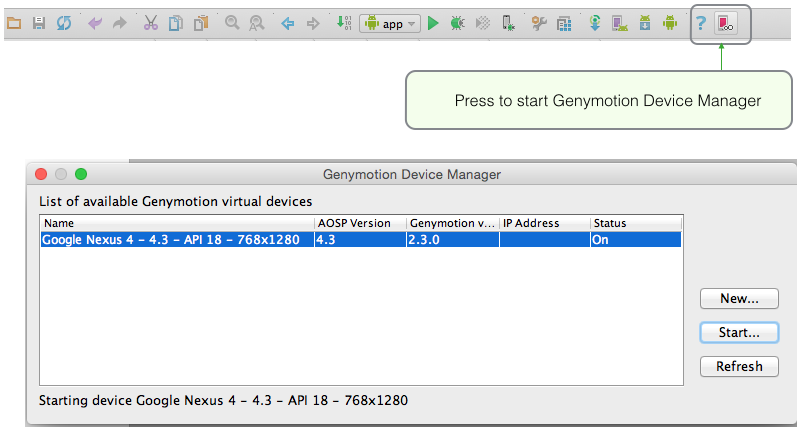
Task: Click the New... button
Action: click(x=739, y=299)
